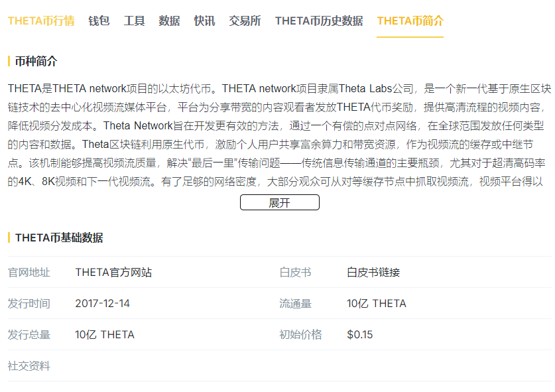Expand the description with the 展开 button
The height and width of the screenshot is (392, 555).
click(x=279, y=203)
